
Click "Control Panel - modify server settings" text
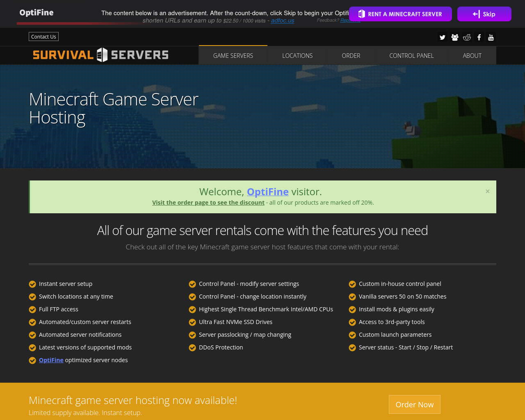(249, 284)
